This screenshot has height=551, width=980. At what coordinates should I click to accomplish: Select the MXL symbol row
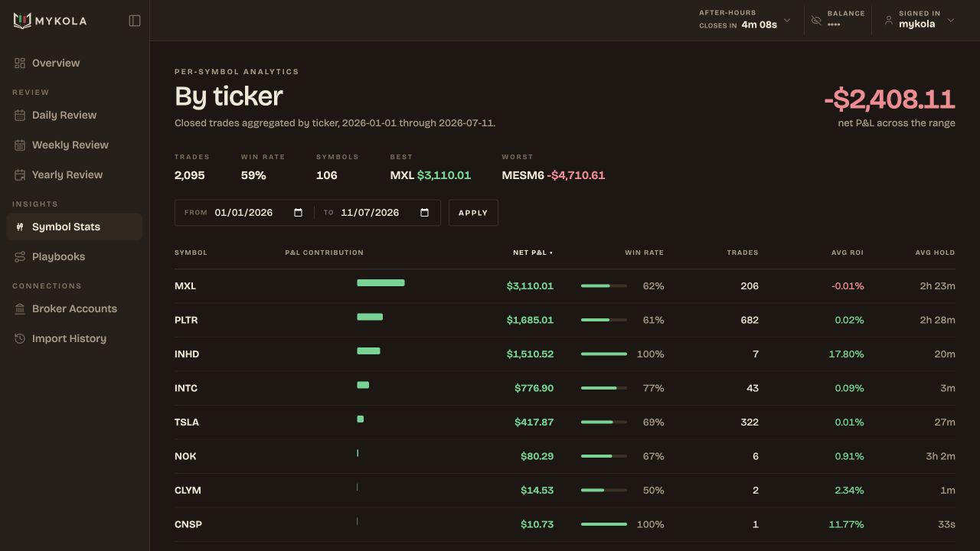[565, 286]
